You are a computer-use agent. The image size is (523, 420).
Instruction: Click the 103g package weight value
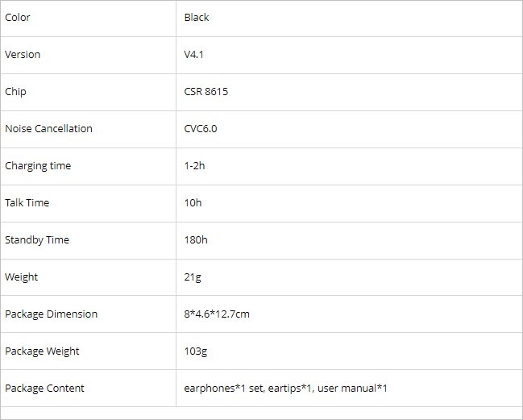196,351
